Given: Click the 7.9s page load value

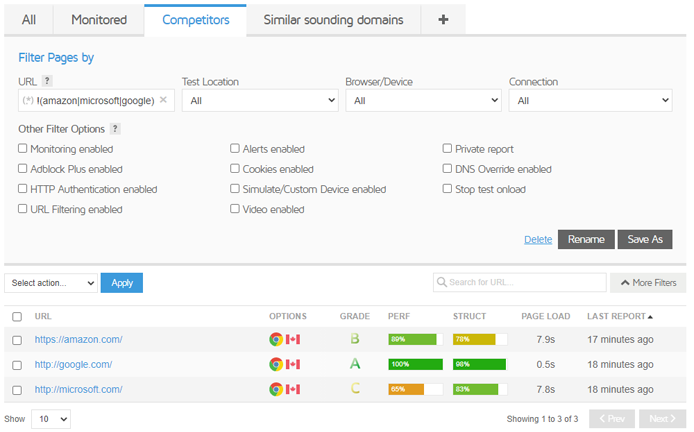Looking at the screenshot, I should pos(545,339).
